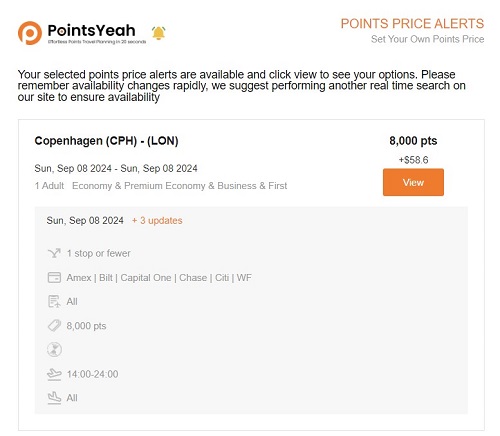
Task: Click the airline programs list icon
Action: pos(54,301)
